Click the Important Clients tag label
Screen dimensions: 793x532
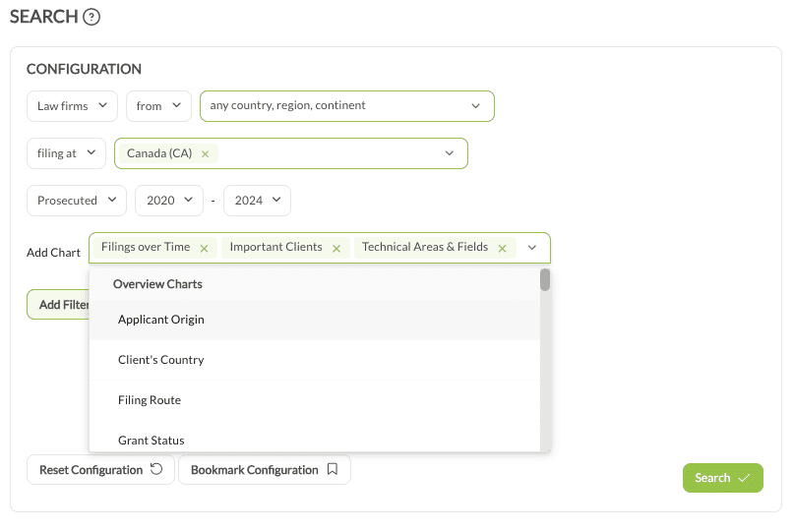[276, 247]
